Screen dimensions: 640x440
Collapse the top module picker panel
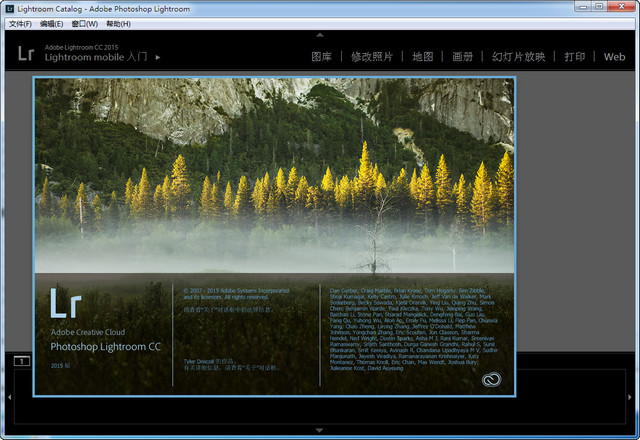click(x=319, y=33)
